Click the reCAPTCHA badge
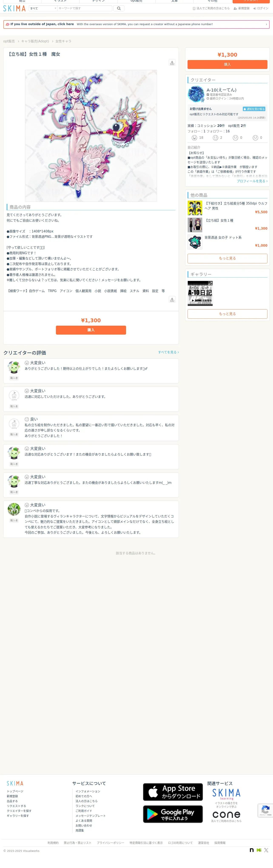 pyautogui.click(x=266, y=810)
